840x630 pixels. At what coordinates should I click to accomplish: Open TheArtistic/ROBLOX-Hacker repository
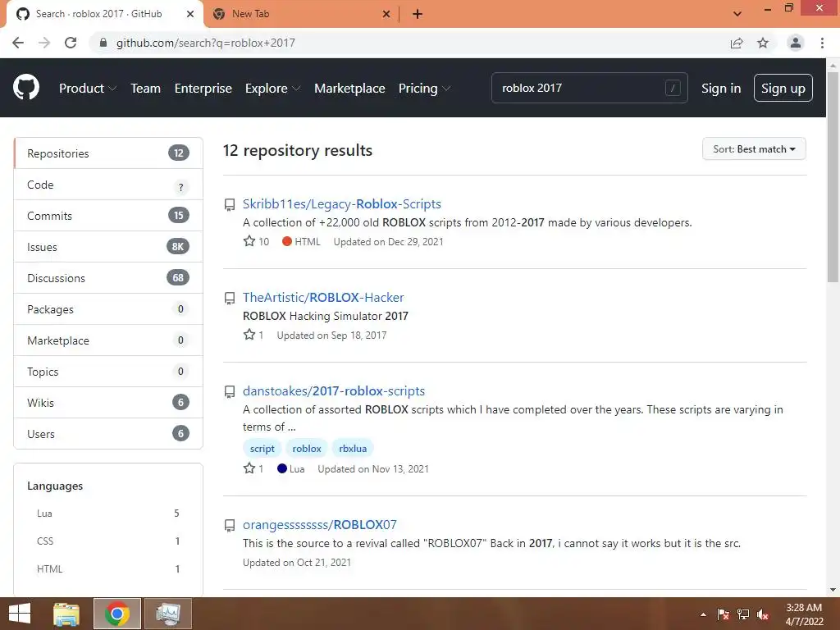tap(323, 297)
